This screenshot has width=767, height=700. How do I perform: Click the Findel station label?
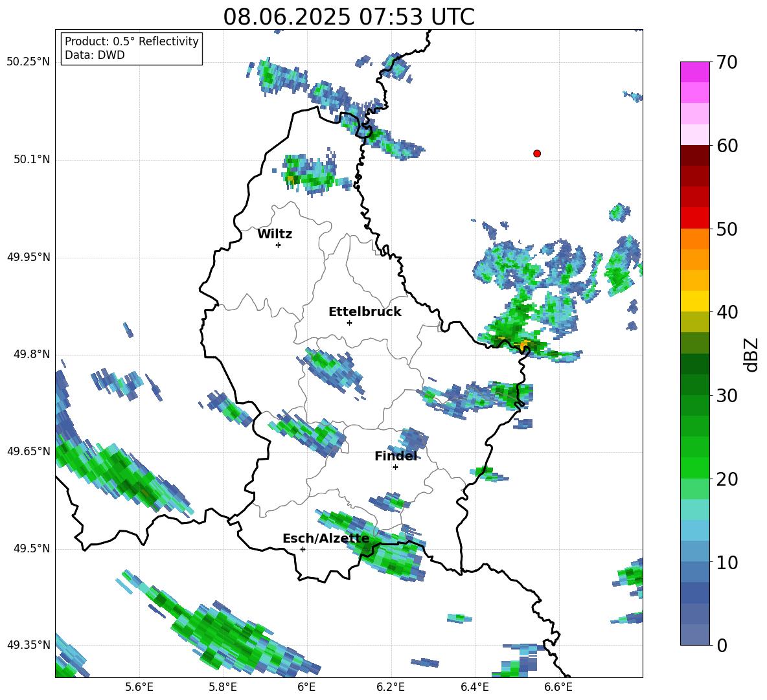pos(396,456)
